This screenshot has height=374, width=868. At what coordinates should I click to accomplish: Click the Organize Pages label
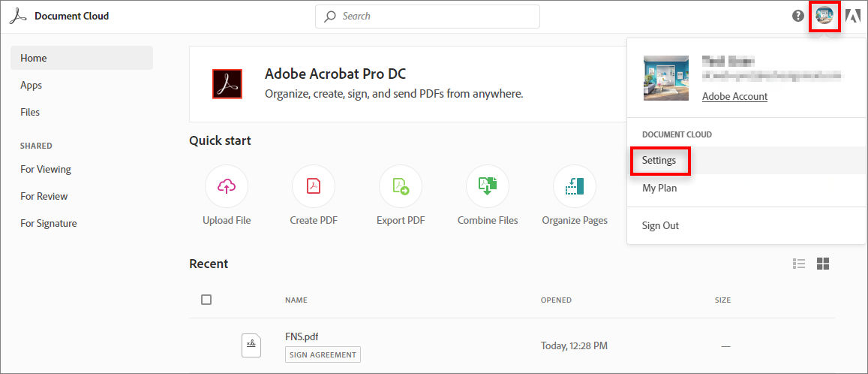pyautogui.click(x=575, y=221)
